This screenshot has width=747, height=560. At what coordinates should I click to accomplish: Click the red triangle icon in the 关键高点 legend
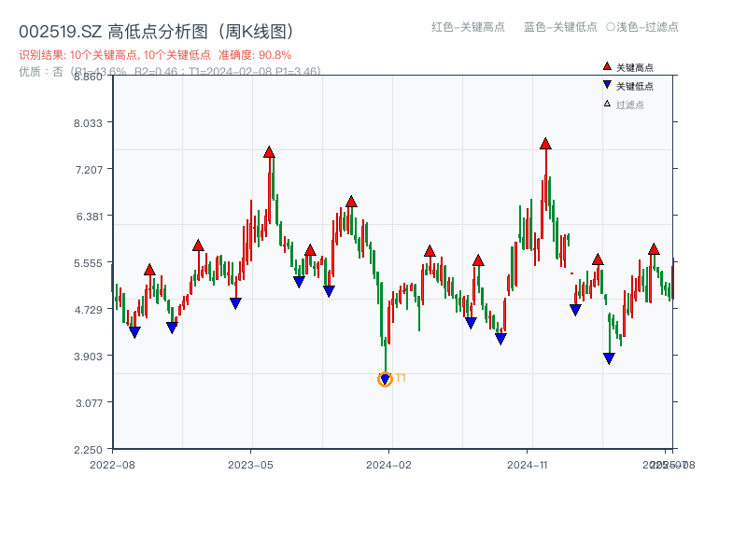point(607,66)
